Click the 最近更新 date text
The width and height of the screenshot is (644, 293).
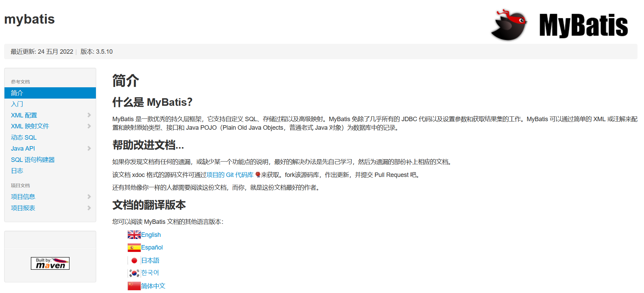click(42, 52)
